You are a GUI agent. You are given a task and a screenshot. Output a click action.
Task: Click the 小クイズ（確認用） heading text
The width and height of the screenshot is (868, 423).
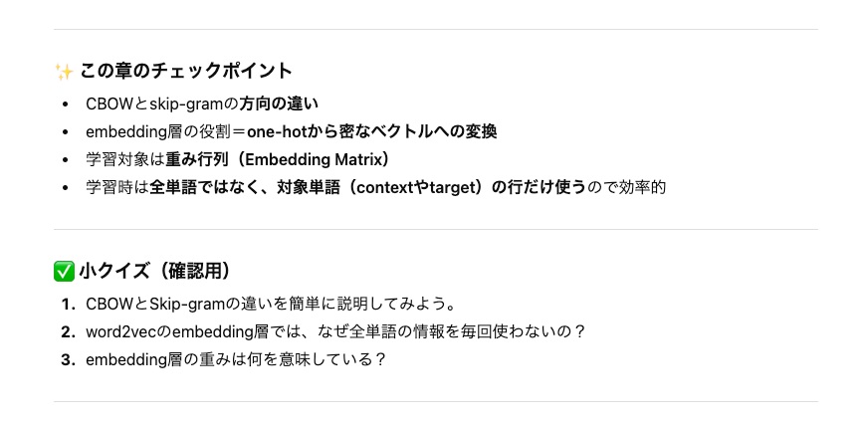coord(154,271)
